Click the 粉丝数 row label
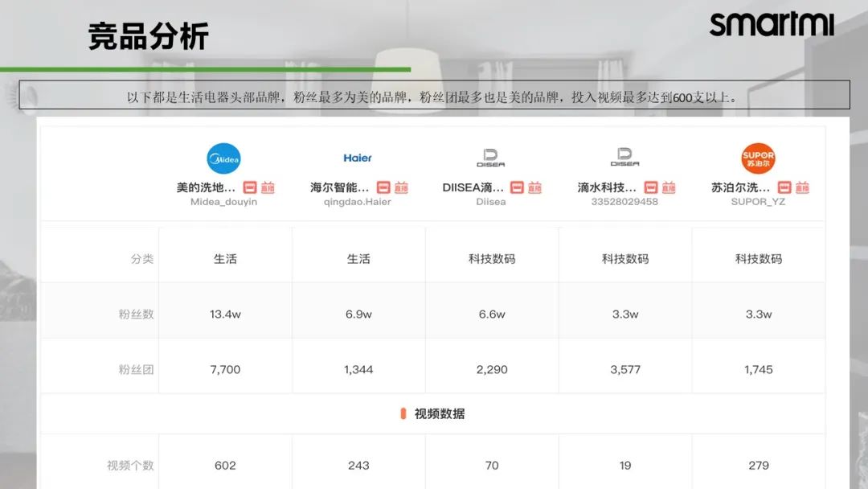 [x=136, y=314]
